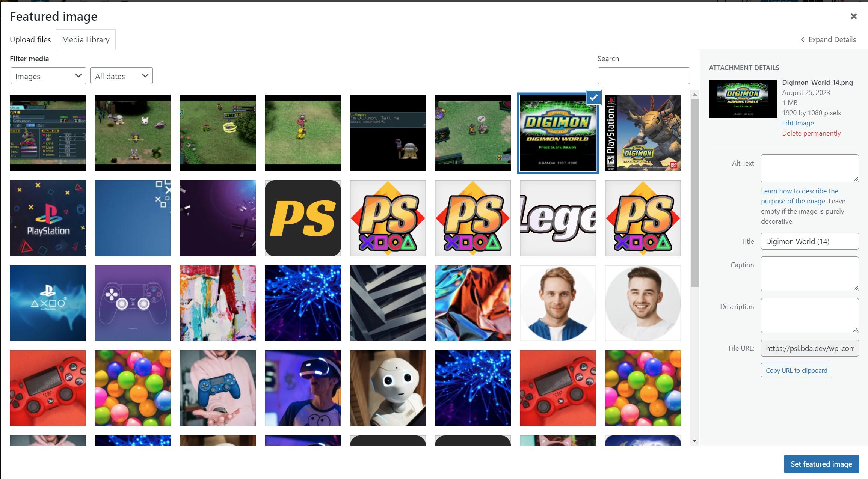Click the Digimon-World-14.png file name
This screenshot has width=868, height=479.
click(817, 82)
